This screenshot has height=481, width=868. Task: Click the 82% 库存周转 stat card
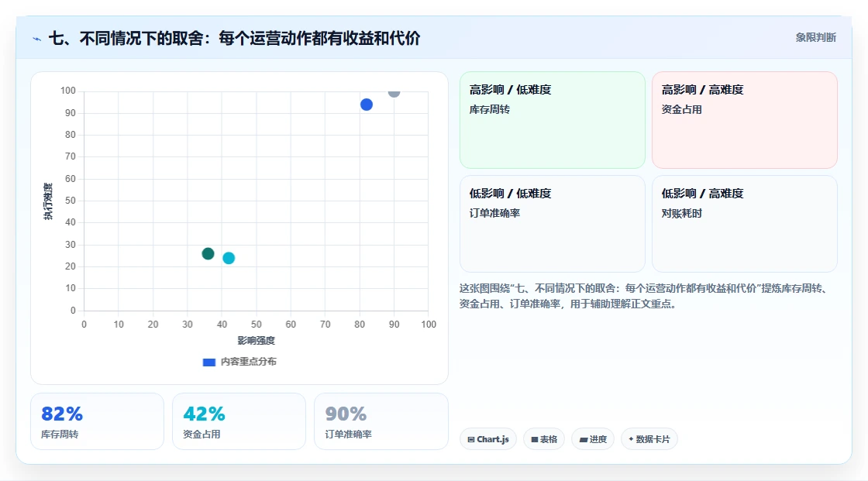[98, 421]
